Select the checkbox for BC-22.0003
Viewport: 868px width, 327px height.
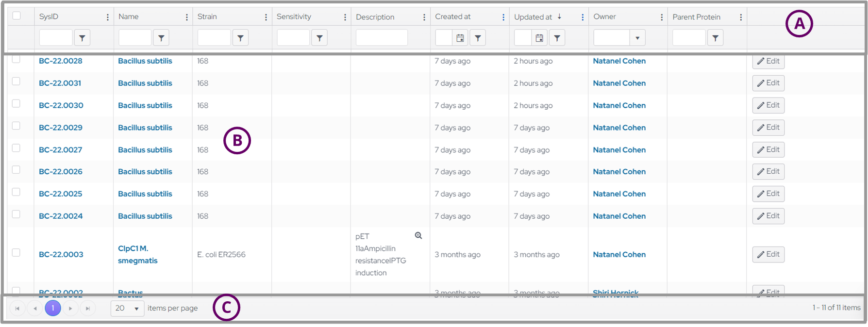[x=16, y=253]
